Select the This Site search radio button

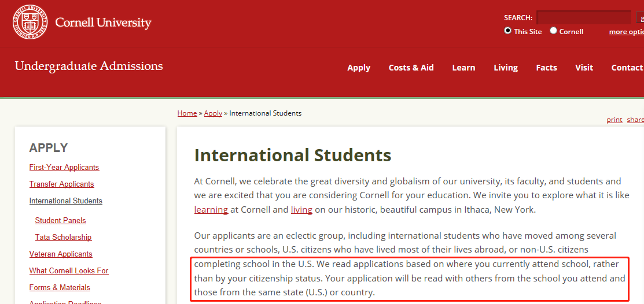pyautogui.click(x=508, y=31)
